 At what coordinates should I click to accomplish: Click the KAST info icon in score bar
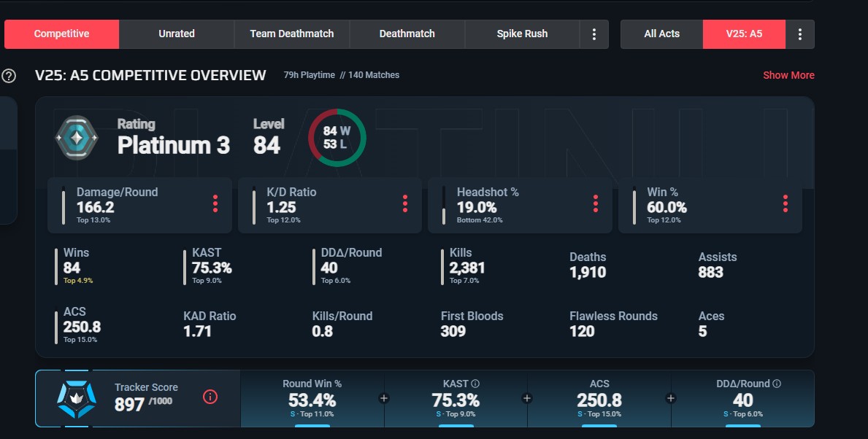[475, 384]
